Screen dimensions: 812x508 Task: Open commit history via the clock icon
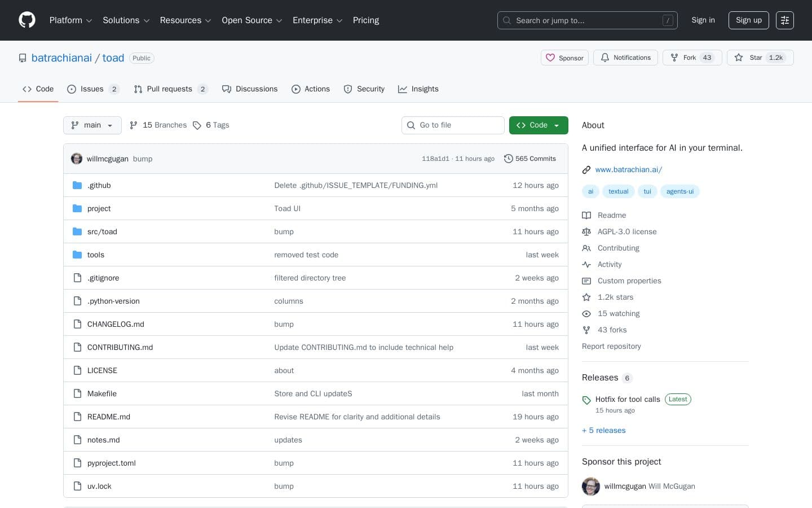click(508, 159)
